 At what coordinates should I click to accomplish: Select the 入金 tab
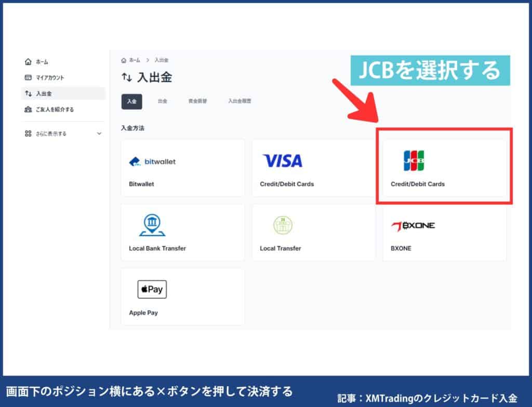coord(131,101)
